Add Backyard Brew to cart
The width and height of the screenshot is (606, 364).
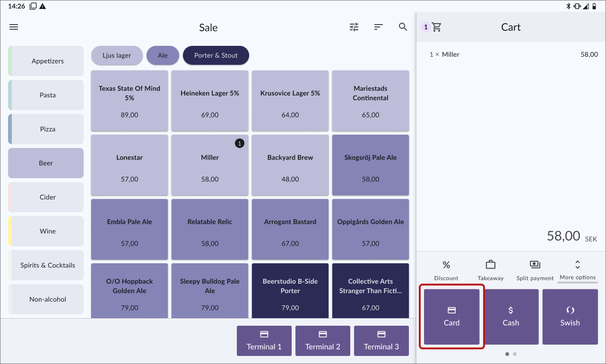click(x=290, y=165)
